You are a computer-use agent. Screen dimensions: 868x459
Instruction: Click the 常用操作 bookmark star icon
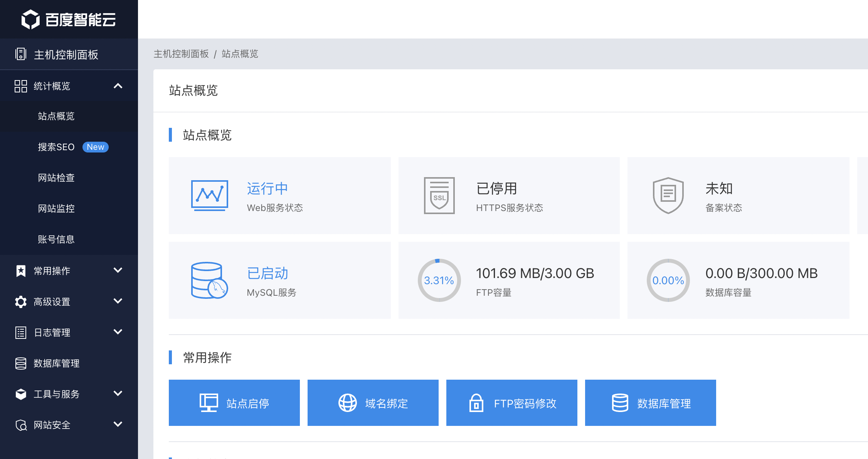tap(21, 271)
